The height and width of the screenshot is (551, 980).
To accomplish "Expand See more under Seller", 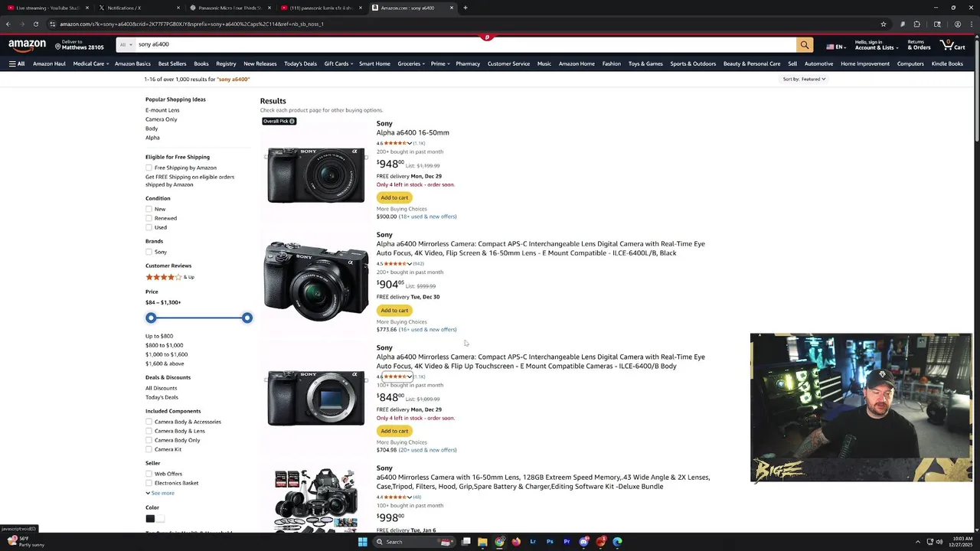I will point(160,493).
